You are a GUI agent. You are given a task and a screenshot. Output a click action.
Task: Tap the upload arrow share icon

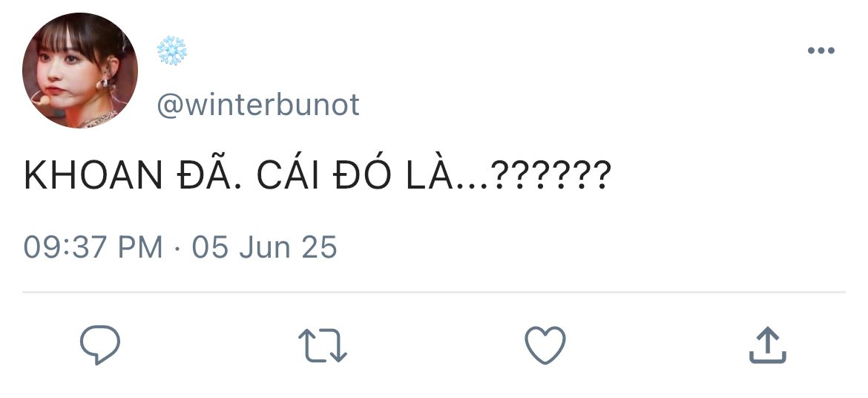768,345
